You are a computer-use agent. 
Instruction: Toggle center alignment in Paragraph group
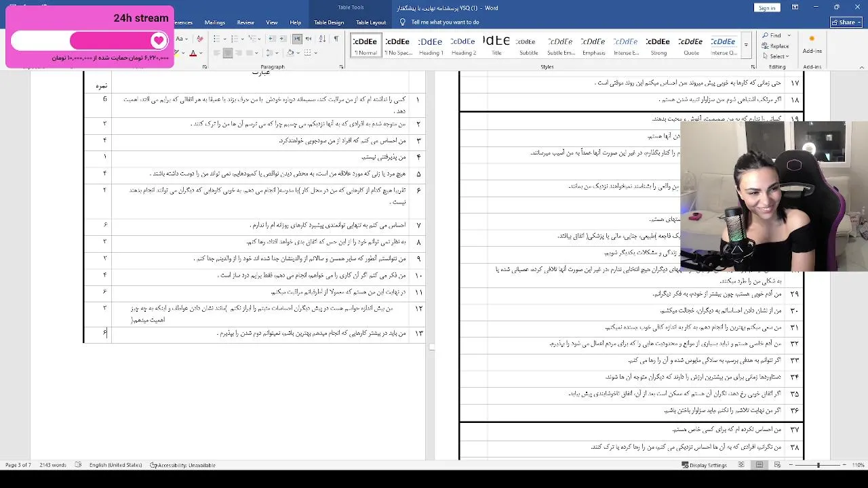(x=228, y=53)
